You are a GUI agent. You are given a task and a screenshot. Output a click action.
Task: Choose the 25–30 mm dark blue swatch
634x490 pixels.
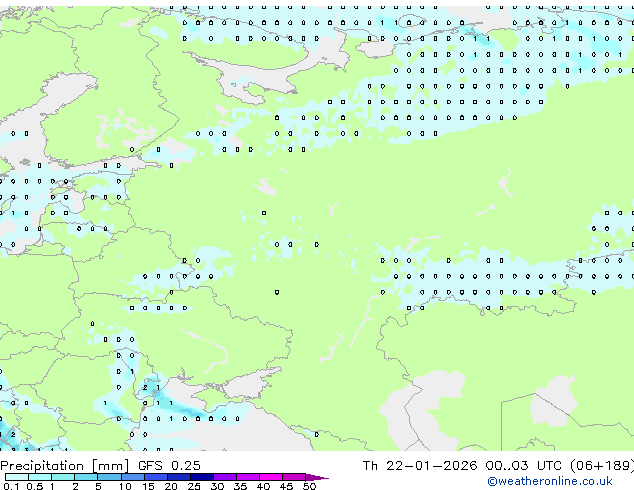pos(202,477)
